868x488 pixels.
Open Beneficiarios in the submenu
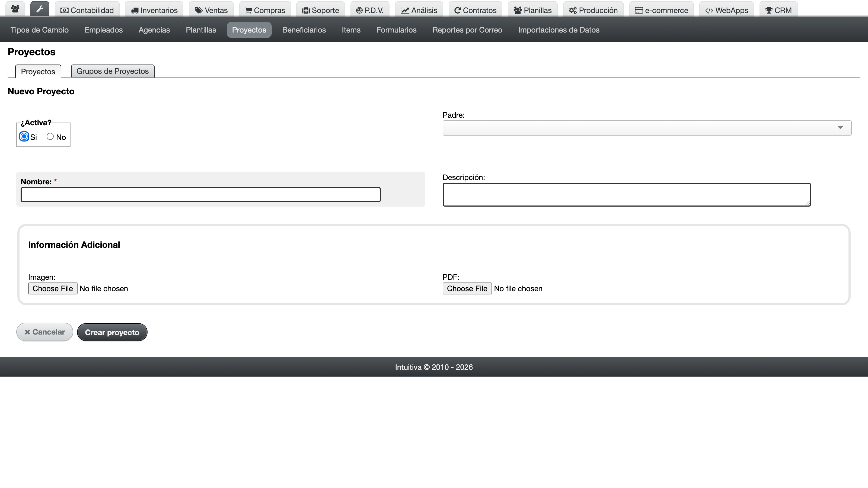(304, 30)
